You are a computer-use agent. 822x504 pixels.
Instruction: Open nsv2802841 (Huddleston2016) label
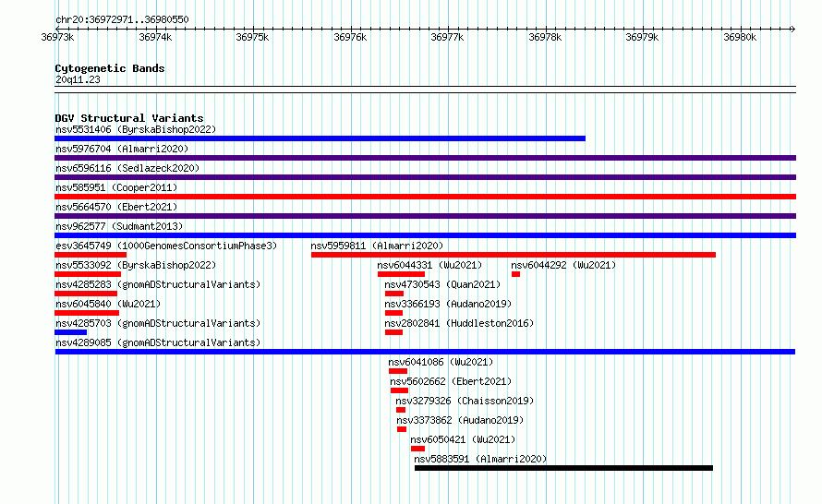point(459,323)
